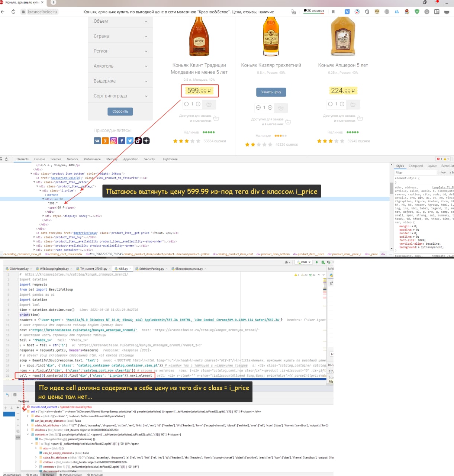Click the green shield extension icon
Viewport: 454px width, 476px height.
coord(417,12)
